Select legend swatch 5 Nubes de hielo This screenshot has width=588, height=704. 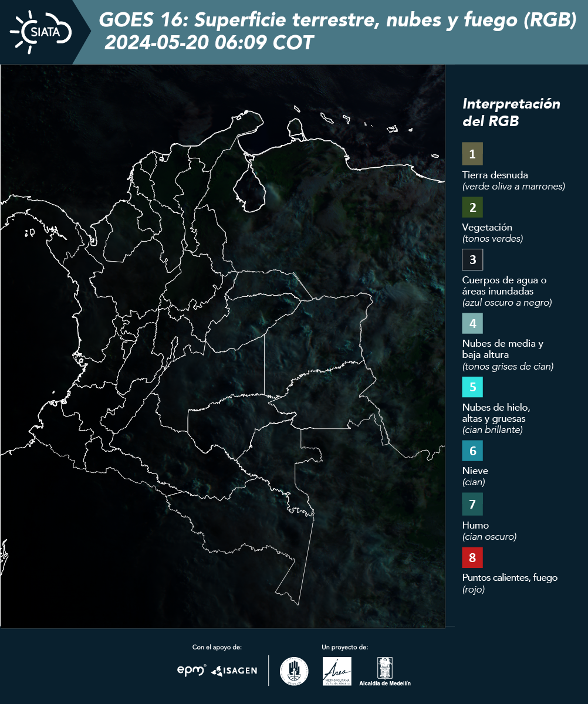(472, 387)
